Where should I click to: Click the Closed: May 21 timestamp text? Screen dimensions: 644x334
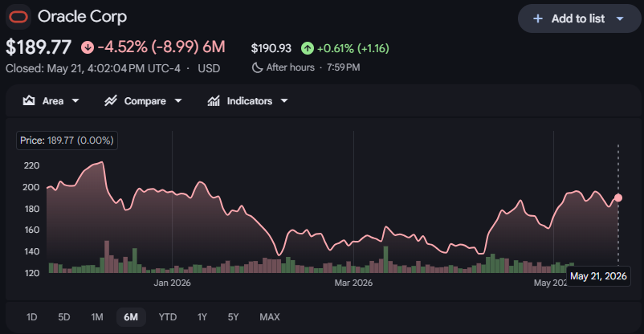93,68
